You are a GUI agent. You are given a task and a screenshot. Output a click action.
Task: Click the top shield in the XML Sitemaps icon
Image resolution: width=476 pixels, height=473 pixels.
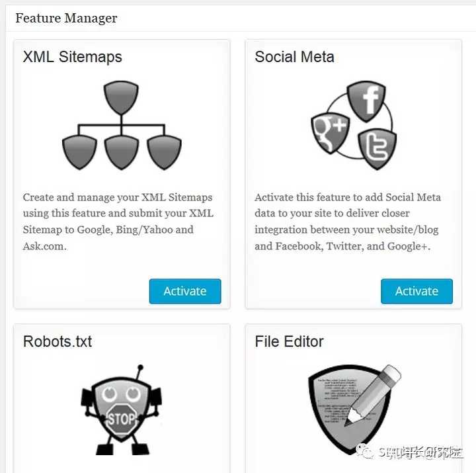point(121,97)
